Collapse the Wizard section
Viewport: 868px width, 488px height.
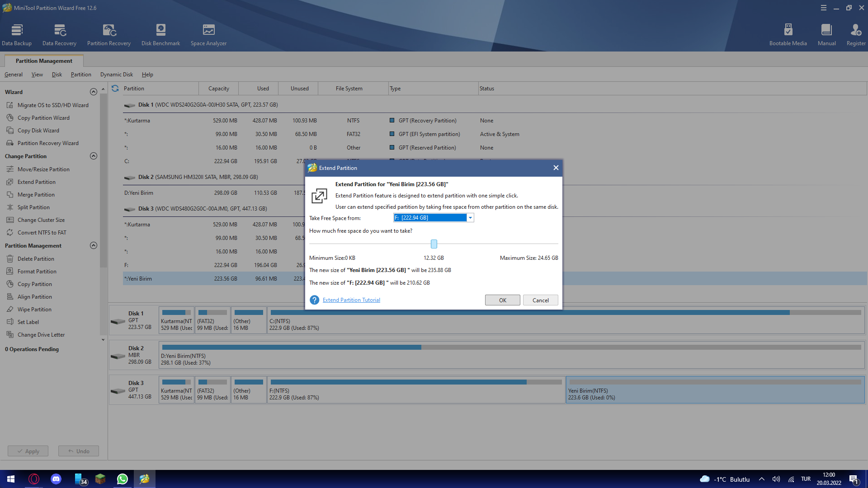(94, 92)
